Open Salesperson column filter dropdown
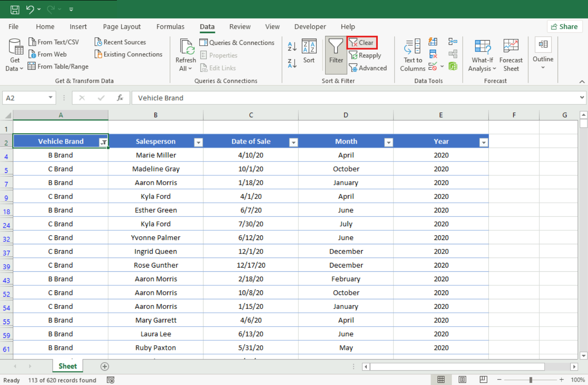 click(198, 142)
